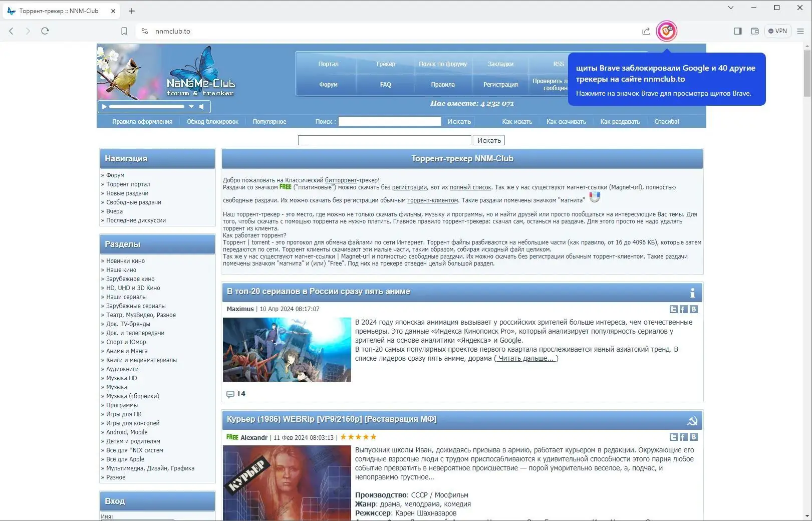Share the anime news post on Facebook
812x521 pixels.
(683, 309)
